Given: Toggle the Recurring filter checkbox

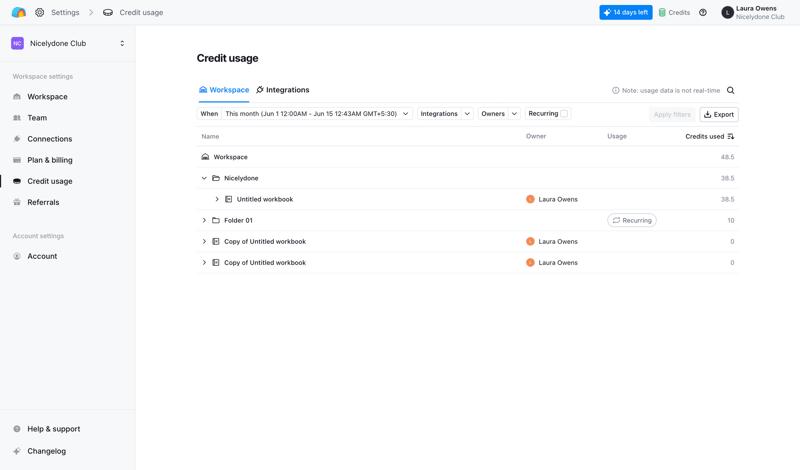Looking at the screenshot, I should [x=564, y=114].
